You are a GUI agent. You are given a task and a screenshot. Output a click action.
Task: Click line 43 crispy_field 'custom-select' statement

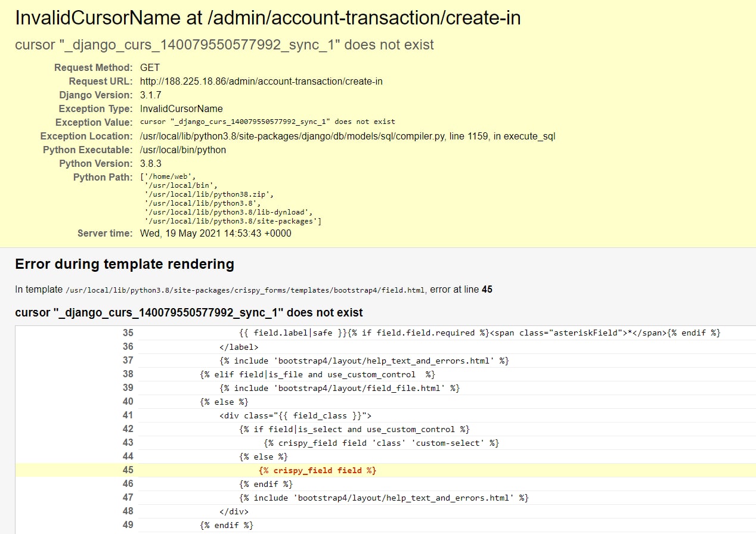coord(382,443)
